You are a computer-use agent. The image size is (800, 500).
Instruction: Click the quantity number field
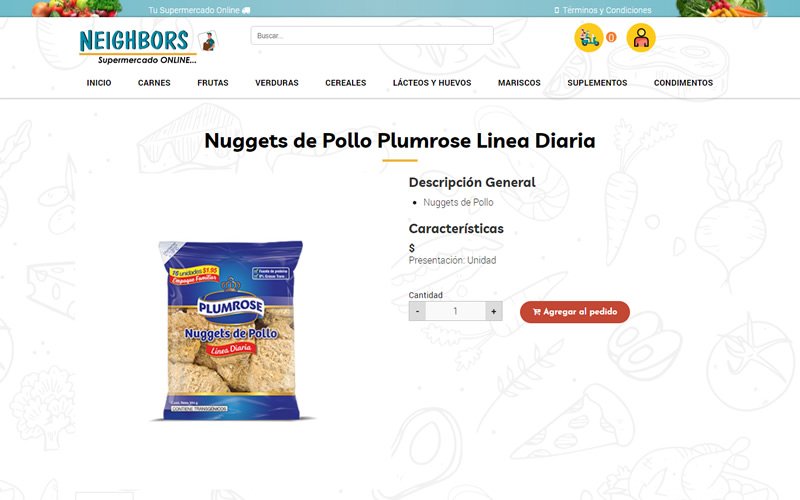[x=455, y=311]
